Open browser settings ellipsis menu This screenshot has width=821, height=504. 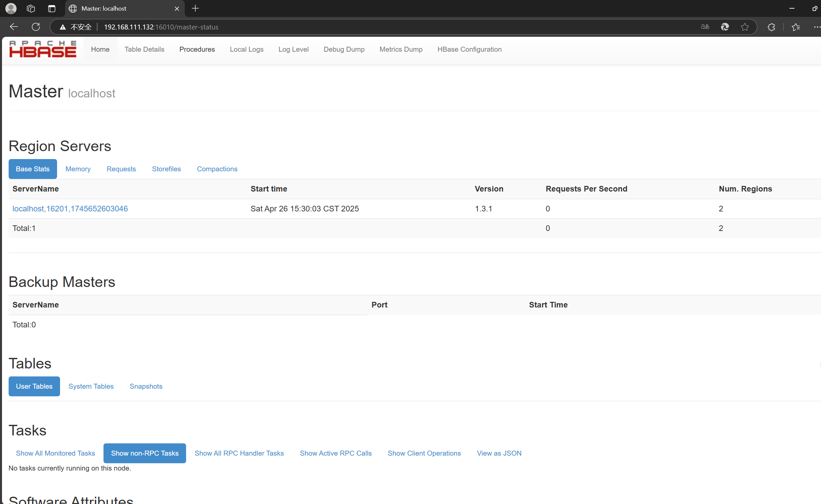tap(817, 27)
